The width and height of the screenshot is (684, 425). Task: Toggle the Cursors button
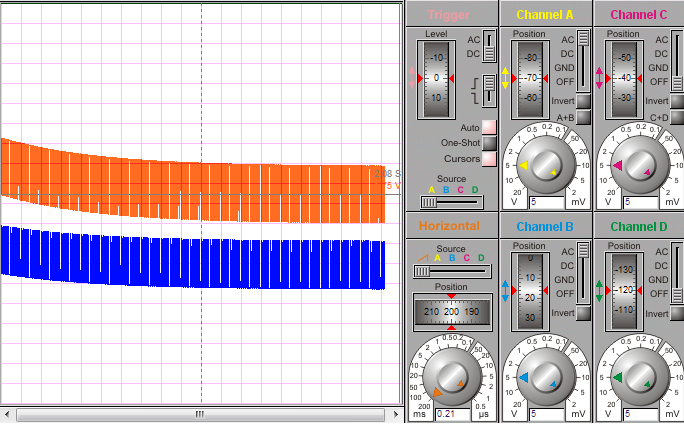(489, 159)
